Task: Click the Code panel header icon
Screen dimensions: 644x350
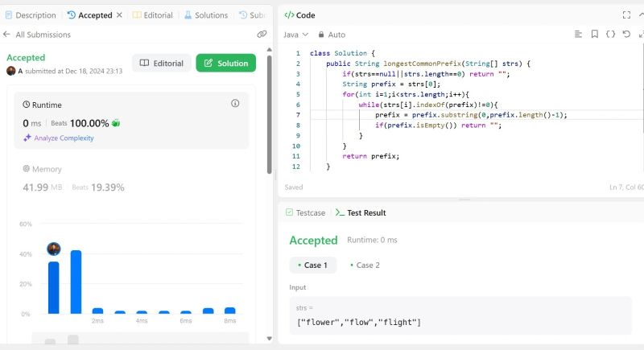Action: 289,15
